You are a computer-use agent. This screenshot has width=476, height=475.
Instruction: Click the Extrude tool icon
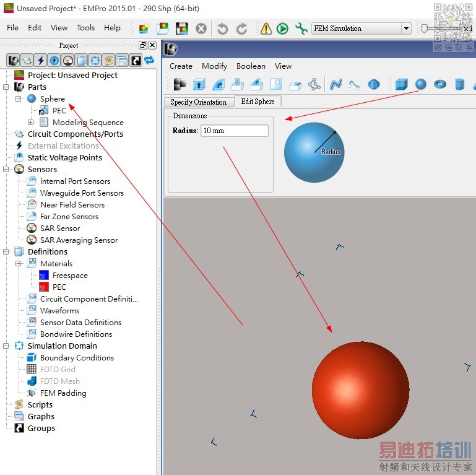tap(199, 84)
